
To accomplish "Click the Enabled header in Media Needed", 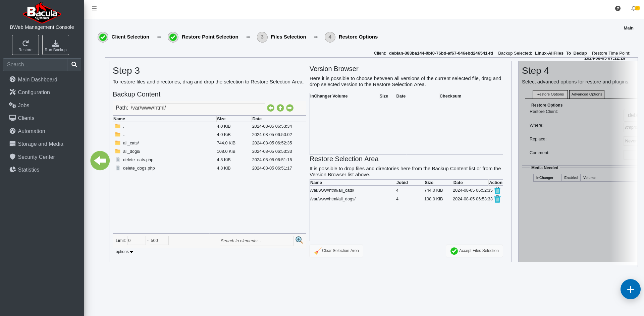I will pos(571,178).
